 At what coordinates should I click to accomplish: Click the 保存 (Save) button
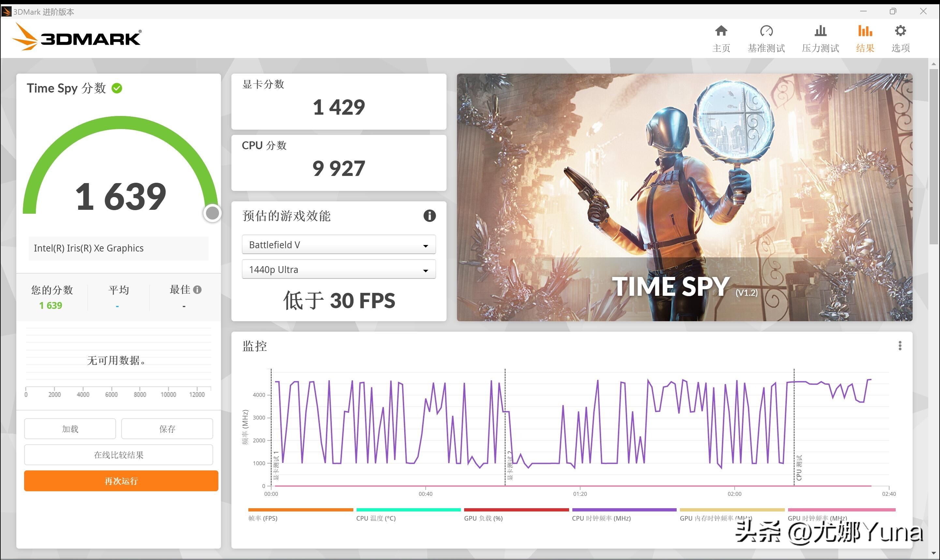(167, 429)
